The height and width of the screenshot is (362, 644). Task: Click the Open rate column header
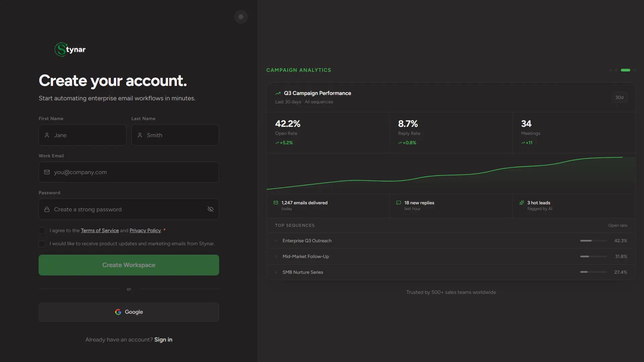[x=617, y=225]
